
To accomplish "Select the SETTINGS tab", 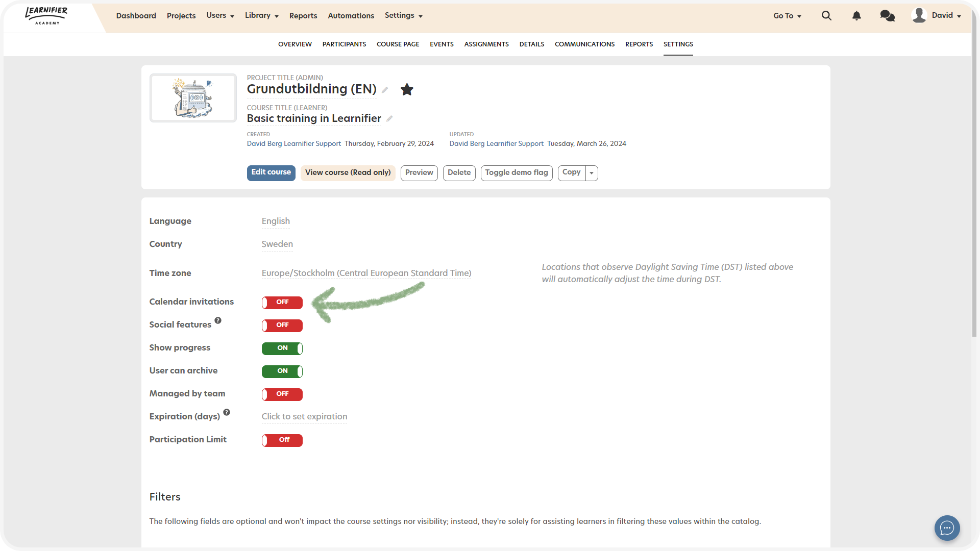I will (678, 44).
